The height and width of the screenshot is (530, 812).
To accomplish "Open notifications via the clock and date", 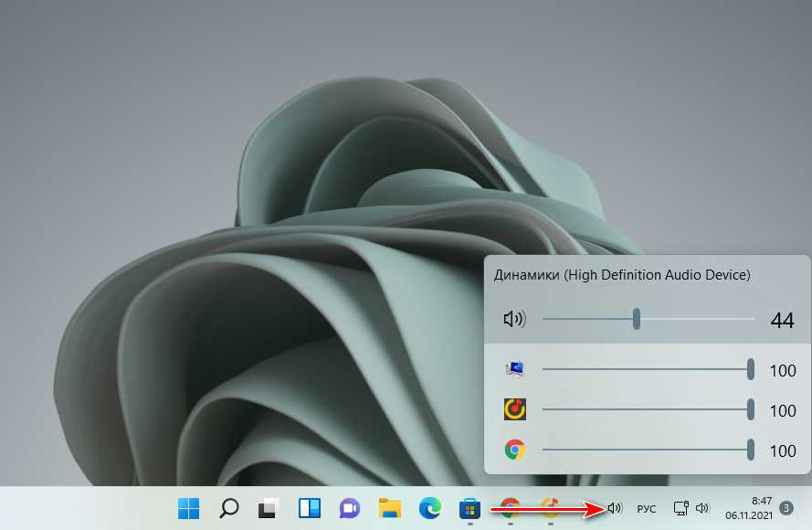I will 746,508.
